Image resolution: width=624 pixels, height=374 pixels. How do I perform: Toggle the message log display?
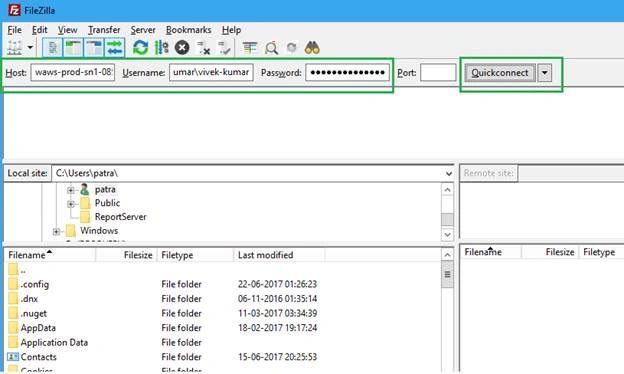pos(52,48)
